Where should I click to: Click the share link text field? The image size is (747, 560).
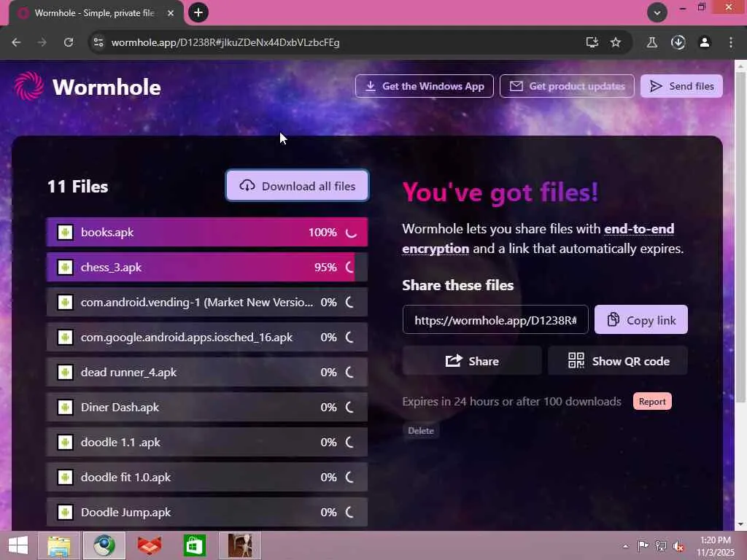(x=495, y=320)
